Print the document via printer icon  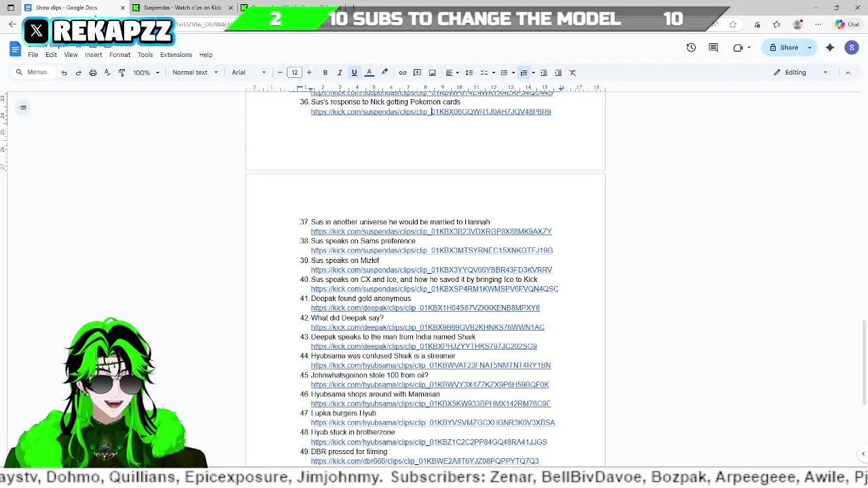[x=93, y=73]
